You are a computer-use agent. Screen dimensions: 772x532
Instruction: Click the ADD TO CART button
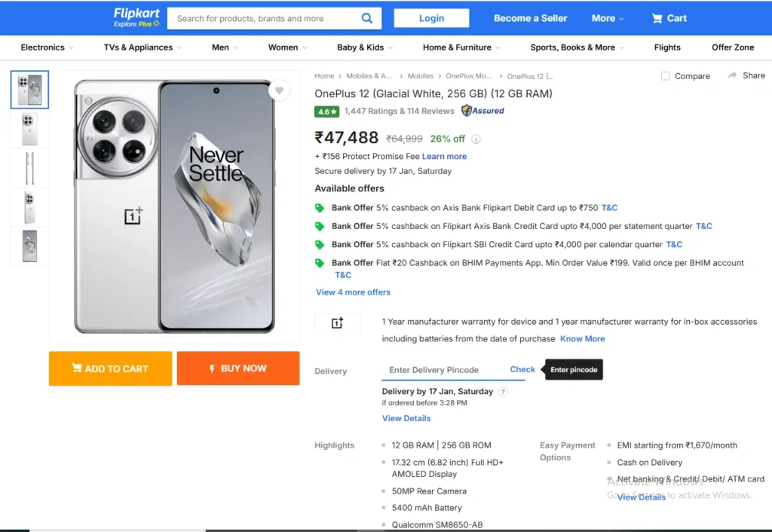point(111,368)
